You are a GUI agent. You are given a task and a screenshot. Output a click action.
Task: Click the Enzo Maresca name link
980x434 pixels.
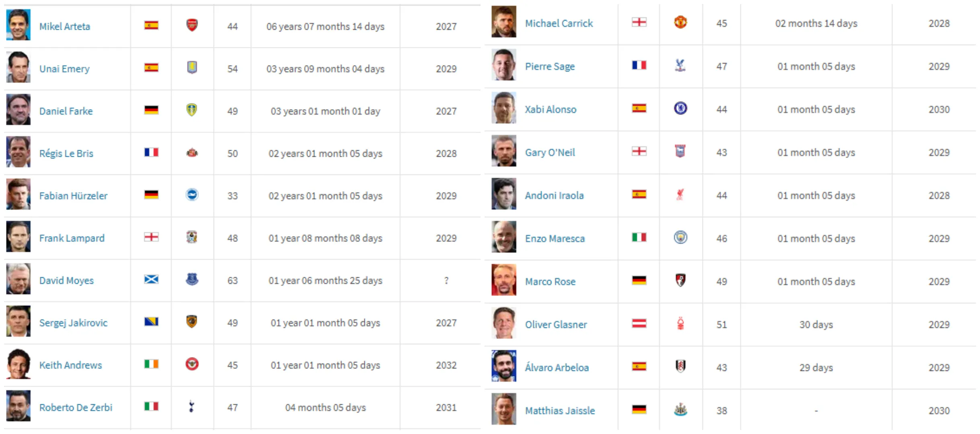click(555, 239)
